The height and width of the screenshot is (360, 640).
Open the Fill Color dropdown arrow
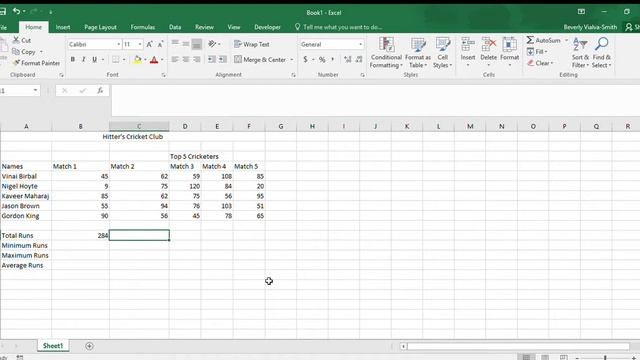pos(145,60)
